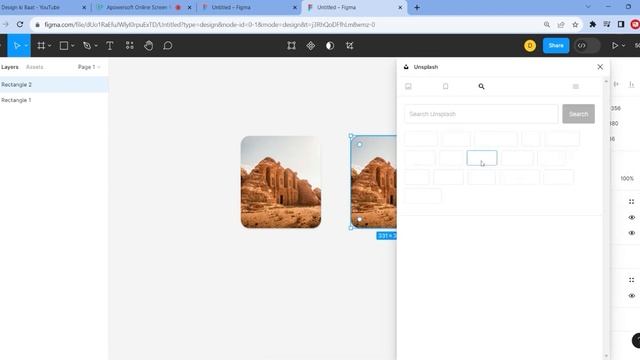Expand the Frame tool dropdown arrow
The width and height of the screenshot is (640, 360).
[x=49, y=46]
